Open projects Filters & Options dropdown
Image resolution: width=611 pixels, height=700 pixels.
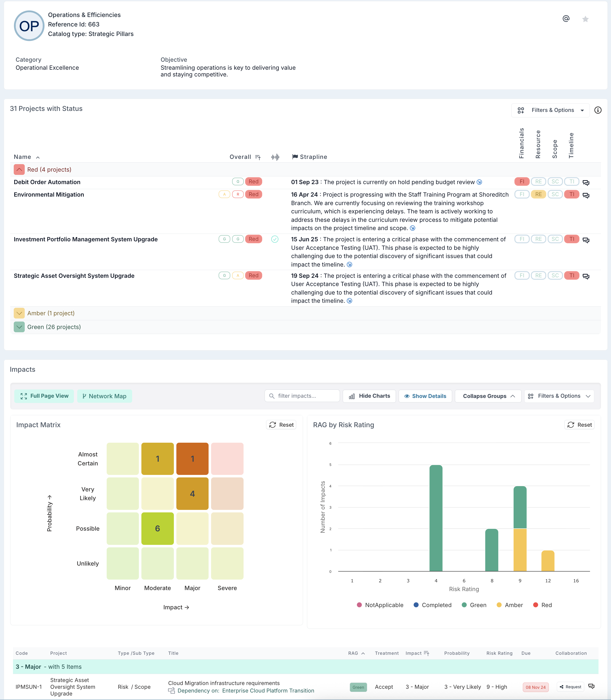pyautogui.click(x=550, y=110)
